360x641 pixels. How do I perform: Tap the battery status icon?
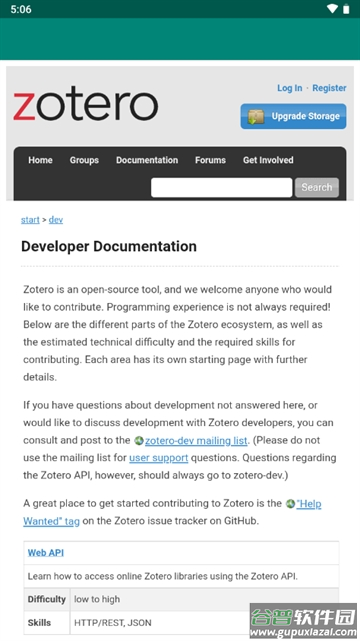(x=347, y=9)
